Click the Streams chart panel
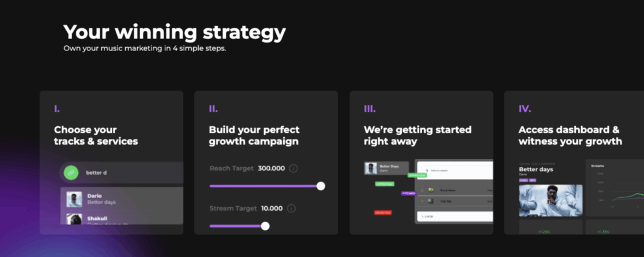644x257 pixels. tap(615, 188)
